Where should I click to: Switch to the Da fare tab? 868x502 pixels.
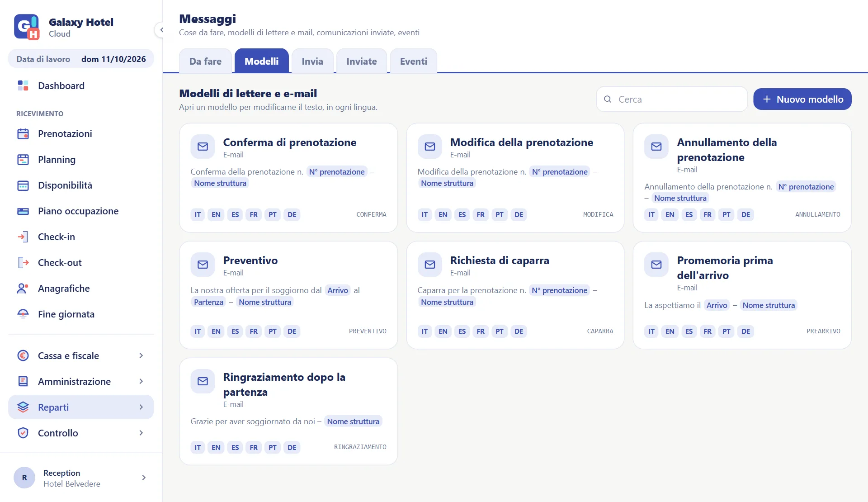(205, 61)
